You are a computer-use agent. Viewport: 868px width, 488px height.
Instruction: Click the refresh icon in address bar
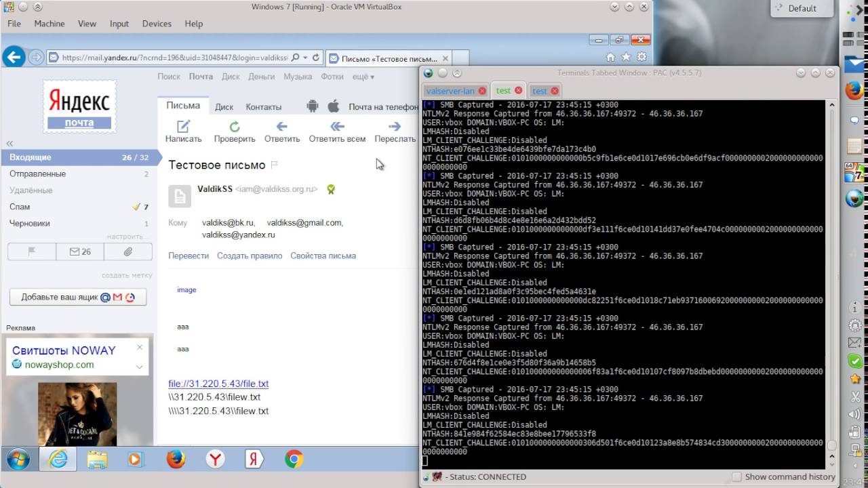pos(316,58)
